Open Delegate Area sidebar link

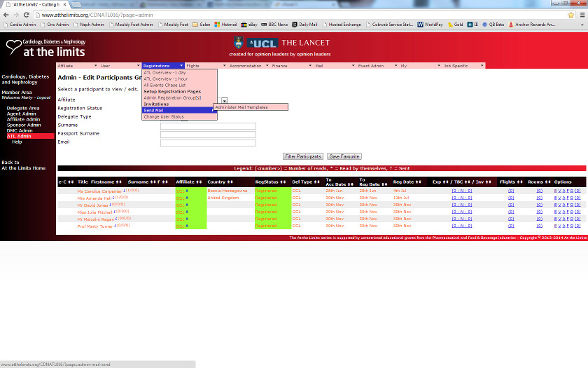tap(23, 108)
